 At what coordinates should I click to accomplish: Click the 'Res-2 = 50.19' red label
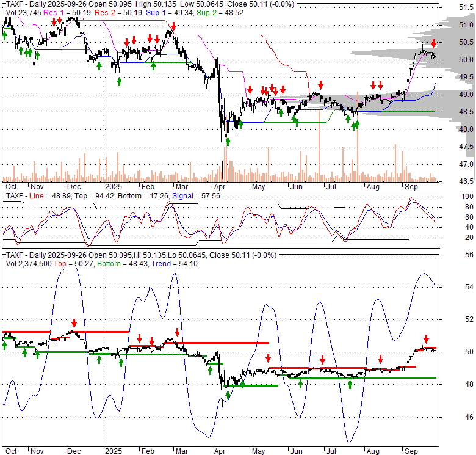pos(119,13)
